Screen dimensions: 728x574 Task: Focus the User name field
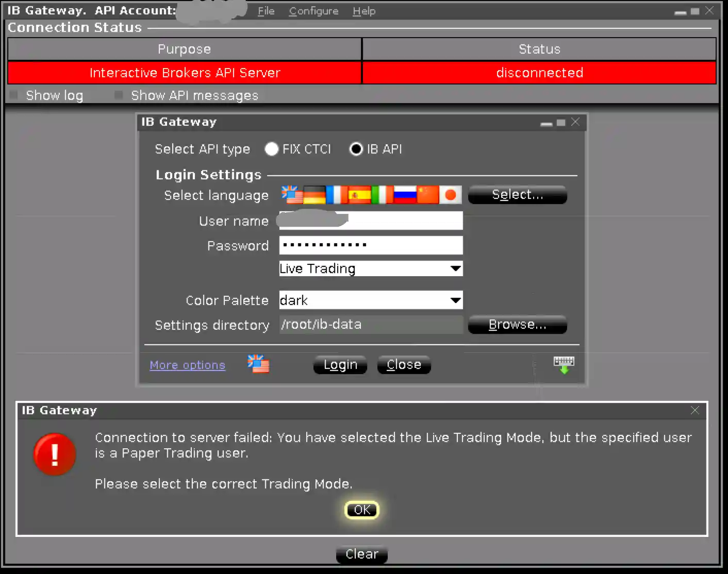tap(371, 221)
